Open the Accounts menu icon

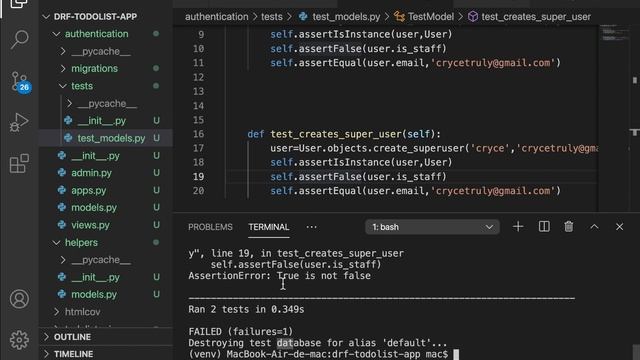[19, 299]
